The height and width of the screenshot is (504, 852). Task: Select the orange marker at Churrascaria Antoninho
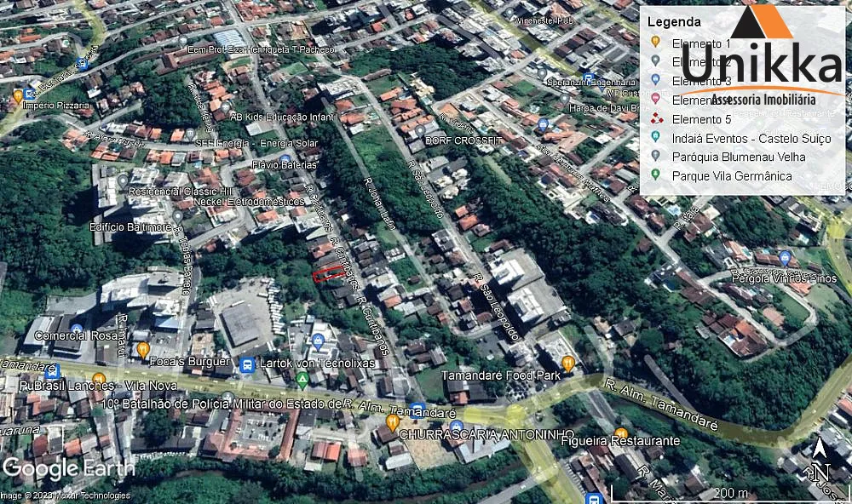392,420
